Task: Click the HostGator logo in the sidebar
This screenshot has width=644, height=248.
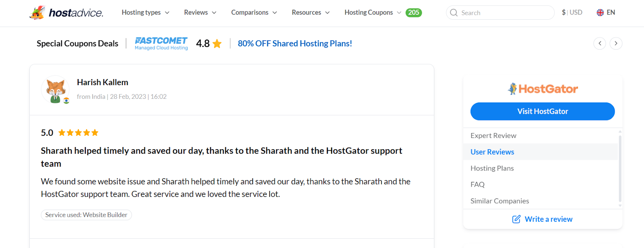Action: pyautogui.click(x=542, y=88)
